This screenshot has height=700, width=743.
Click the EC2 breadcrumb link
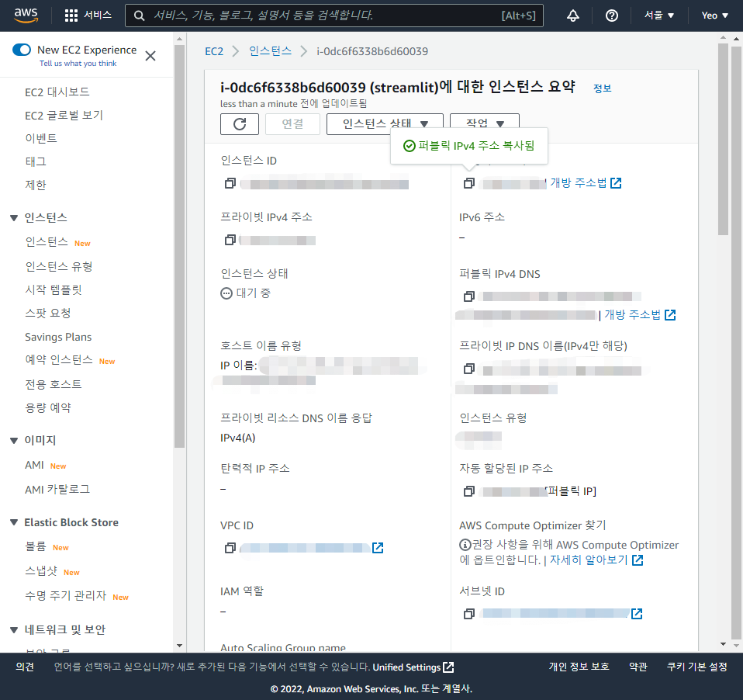click(214, 51)
